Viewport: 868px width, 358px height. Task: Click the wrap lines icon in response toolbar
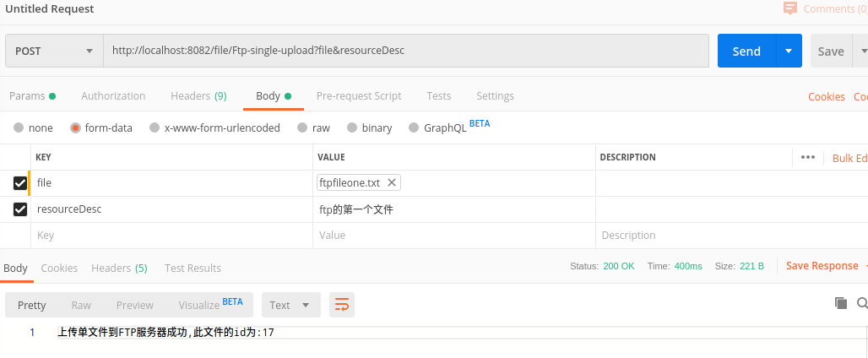click(342, 305)
